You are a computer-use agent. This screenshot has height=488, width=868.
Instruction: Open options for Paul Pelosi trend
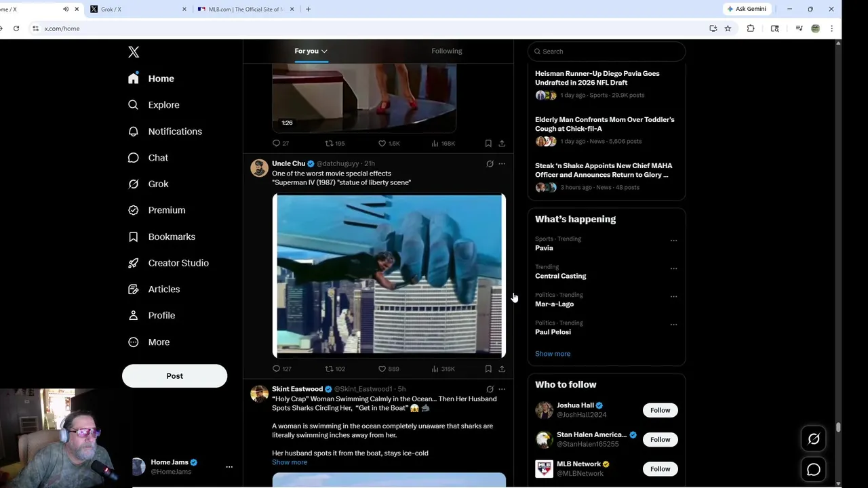(673, 325)
